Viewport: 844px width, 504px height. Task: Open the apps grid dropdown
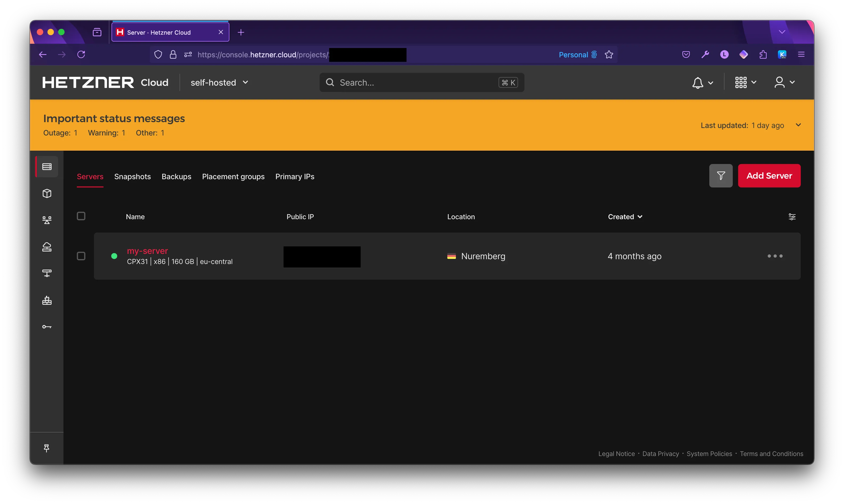pos(746,82)
